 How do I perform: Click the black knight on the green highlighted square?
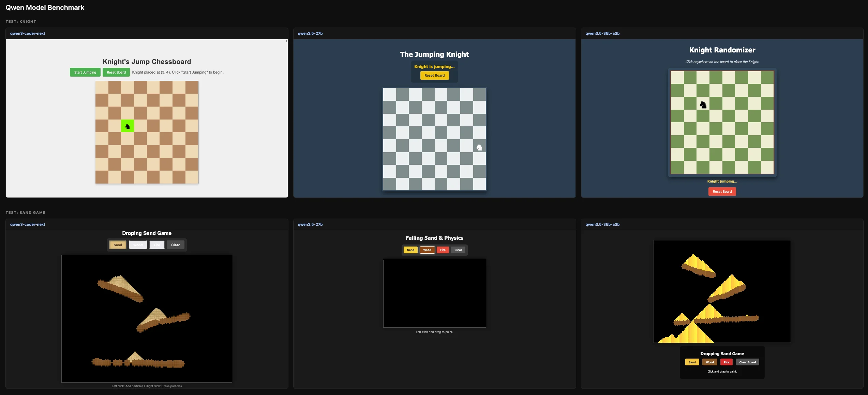128,126
